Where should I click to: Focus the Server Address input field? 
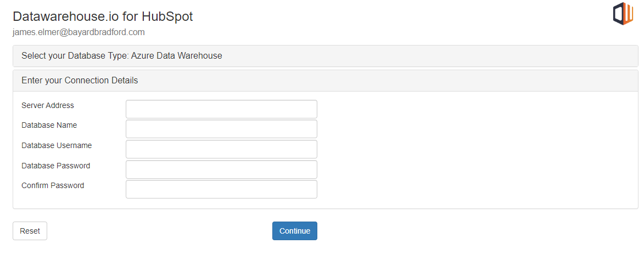pyautogui.click(x=221, y=109)
